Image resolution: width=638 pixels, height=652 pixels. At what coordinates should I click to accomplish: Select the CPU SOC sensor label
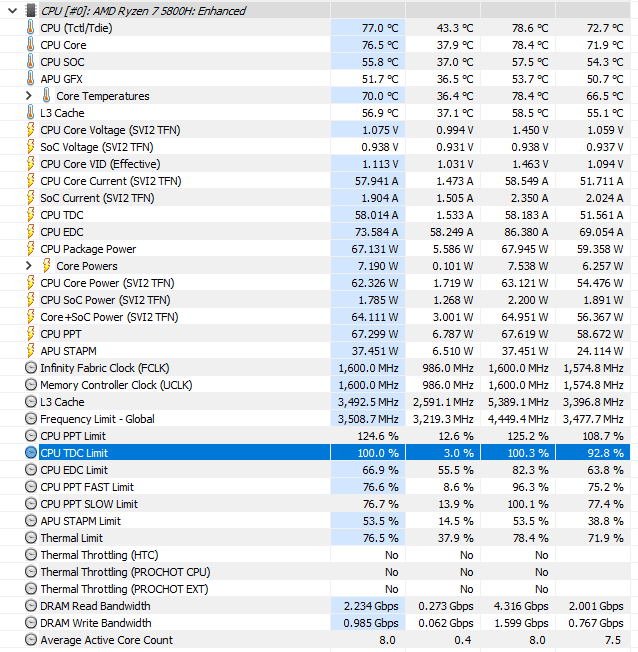(x=62, y=62)
